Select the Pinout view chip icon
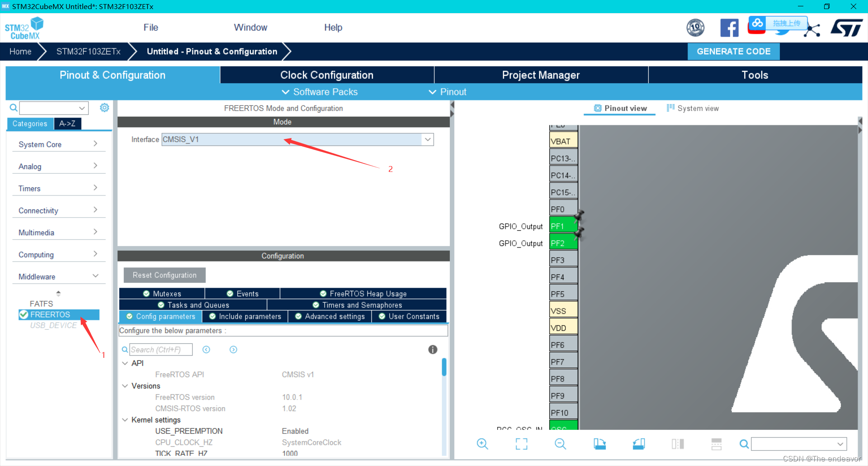Image resolution: width=868 pixels, height=466 pixels. tap(598, 108)
